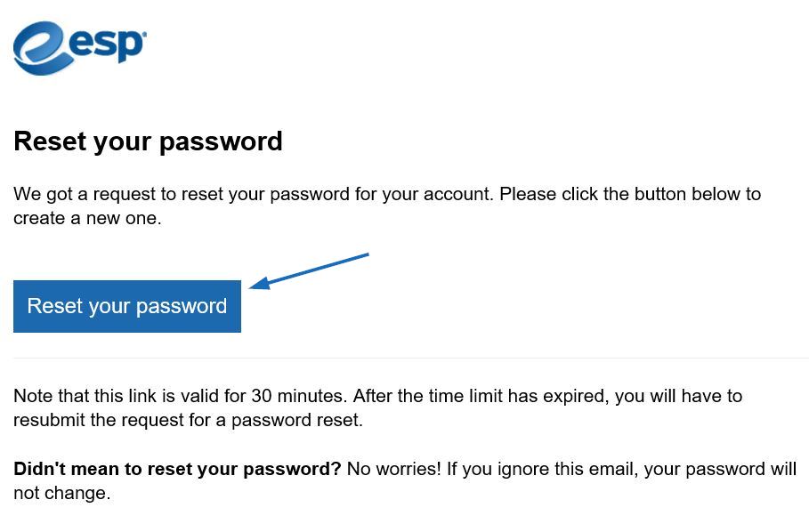Click the "resubmit the request" text line

(x=189, y=420)
